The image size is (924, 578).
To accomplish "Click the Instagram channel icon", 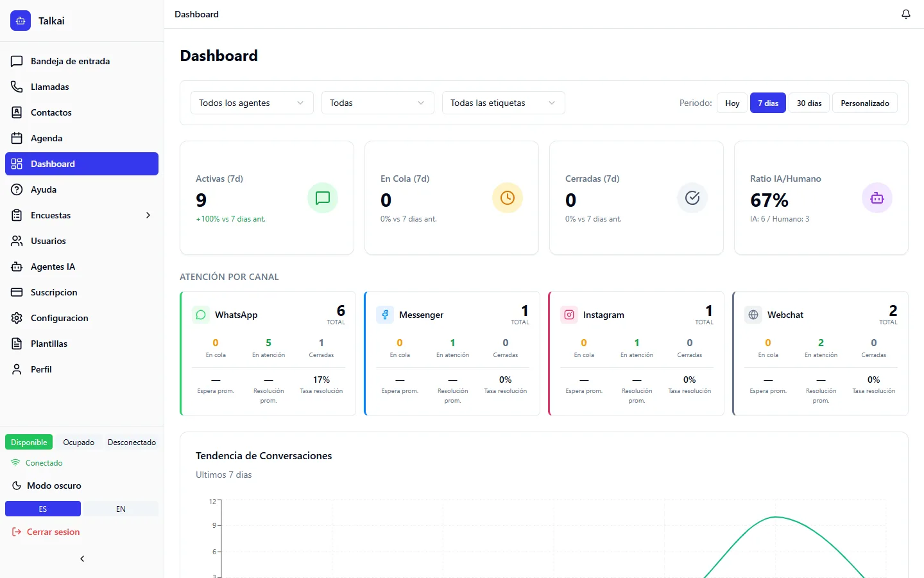I will click(x=569, y=315).
